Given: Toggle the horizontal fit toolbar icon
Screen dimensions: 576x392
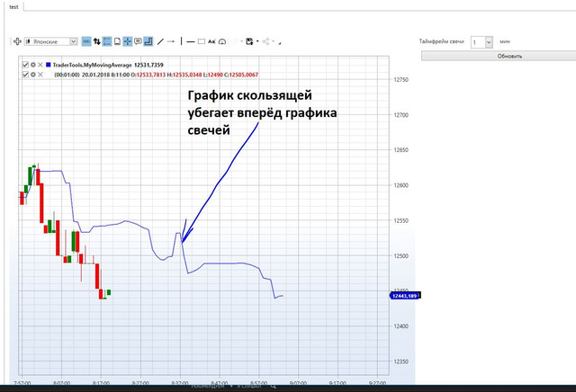Looking at the screenshot, I should (86, 41).
